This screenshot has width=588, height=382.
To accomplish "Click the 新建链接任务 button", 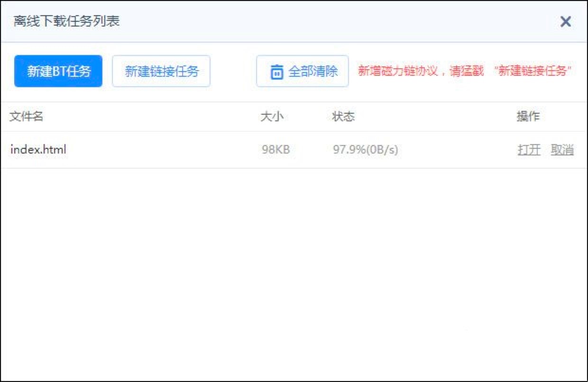I will coord(161,71).
